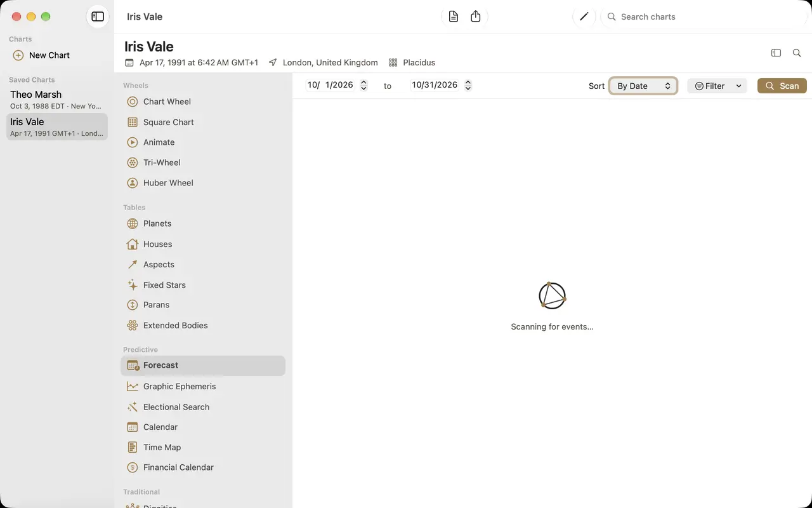The width and height of the screenshot is (812, 508).
Task: Click the London, United Kingdom location
Action: click(x=331, y=63)
